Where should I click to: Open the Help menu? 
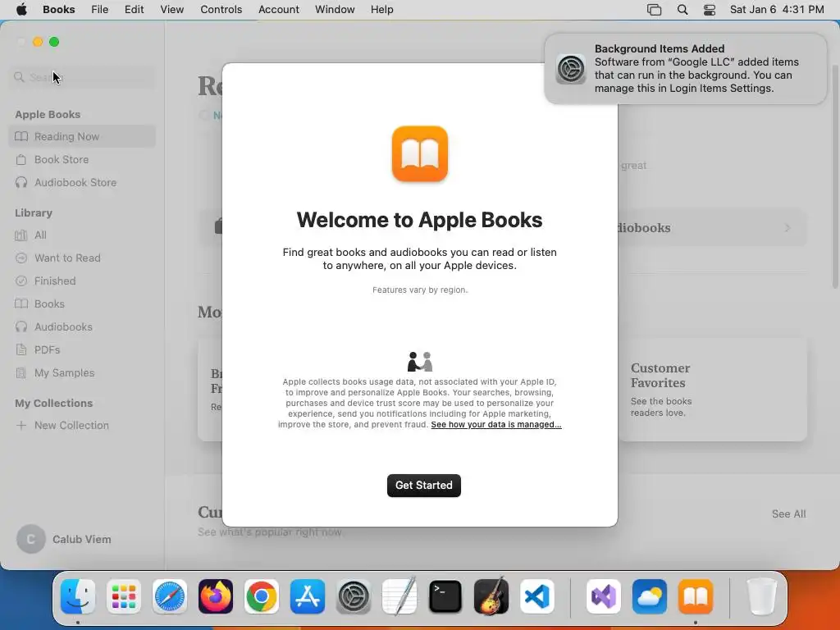[382, 10]
